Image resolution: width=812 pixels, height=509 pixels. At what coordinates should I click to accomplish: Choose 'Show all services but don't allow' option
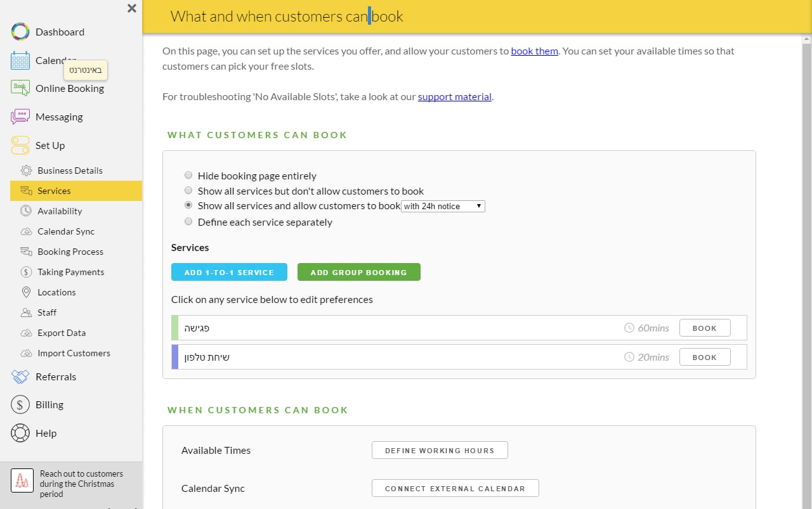[188, 190]
